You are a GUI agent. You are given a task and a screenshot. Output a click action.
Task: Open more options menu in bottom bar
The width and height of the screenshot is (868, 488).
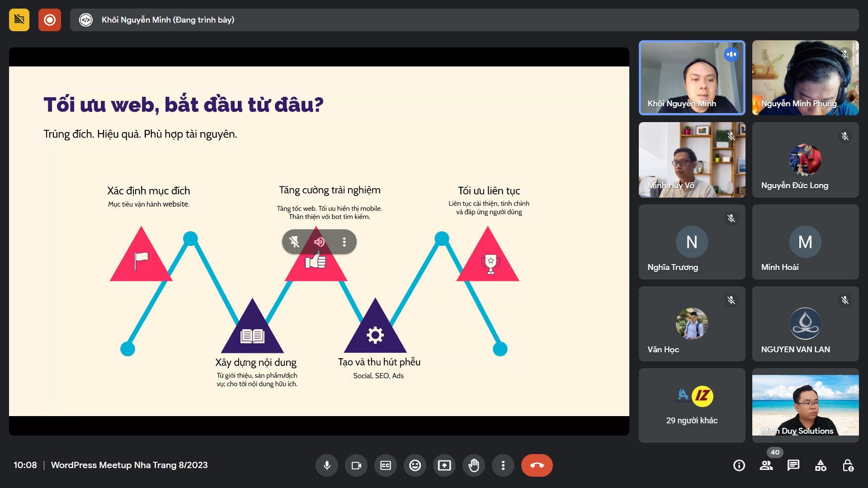click(503, 465)
